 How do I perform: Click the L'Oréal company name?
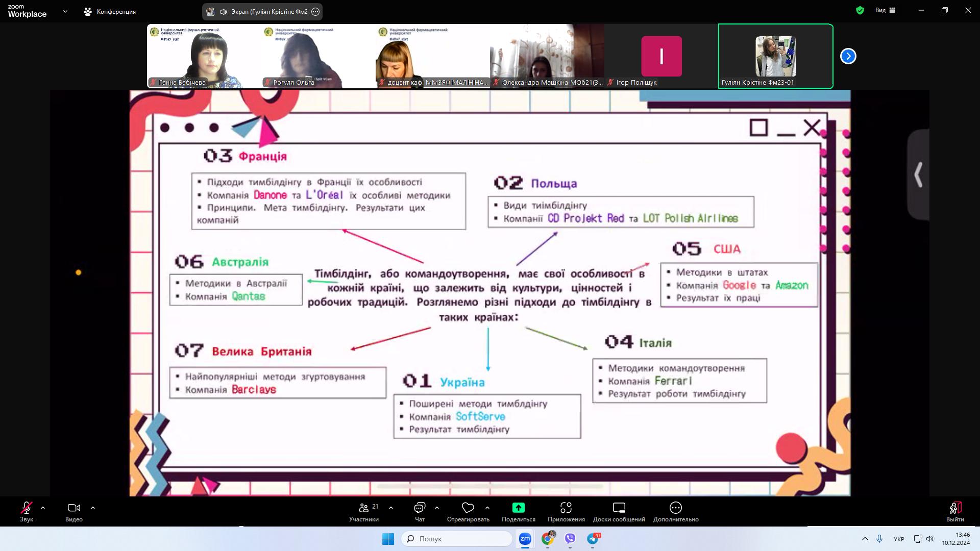pos(325,195)
